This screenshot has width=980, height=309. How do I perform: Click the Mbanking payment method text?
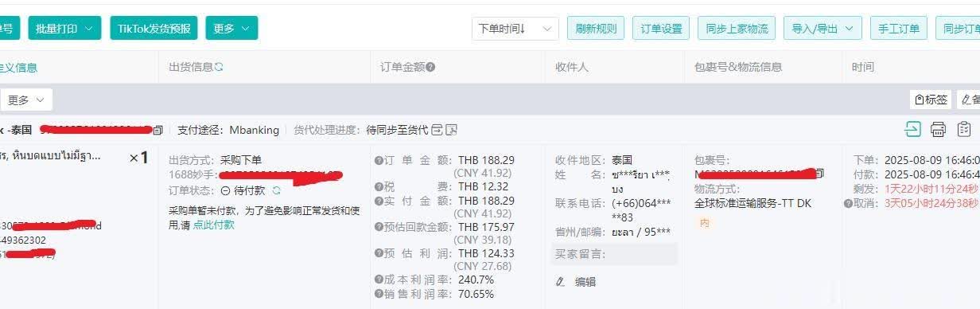(255, 129)
